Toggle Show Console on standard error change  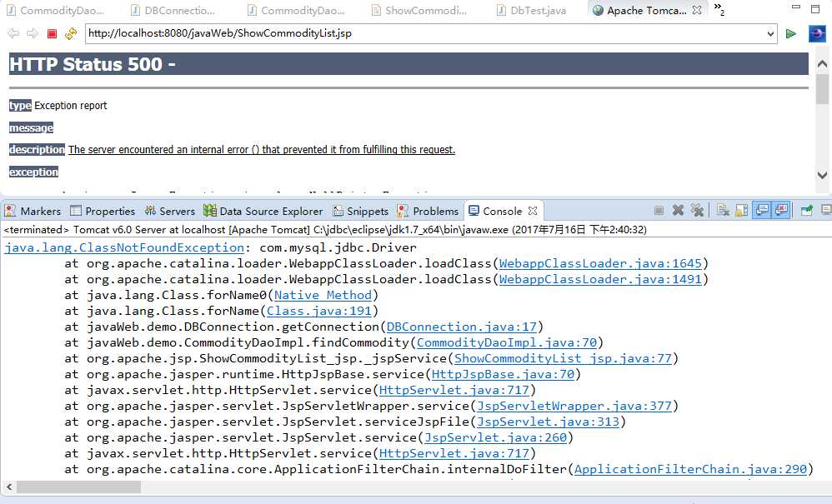tap(781, 211)
